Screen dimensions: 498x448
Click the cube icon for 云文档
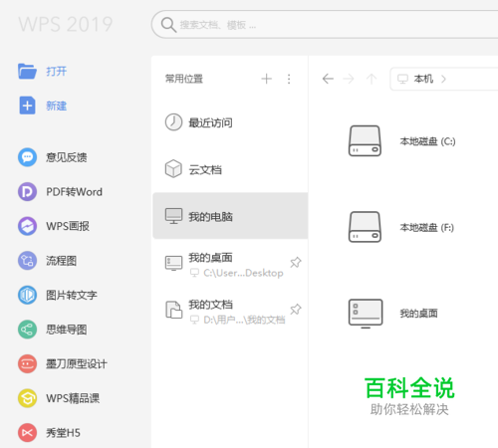173,169
